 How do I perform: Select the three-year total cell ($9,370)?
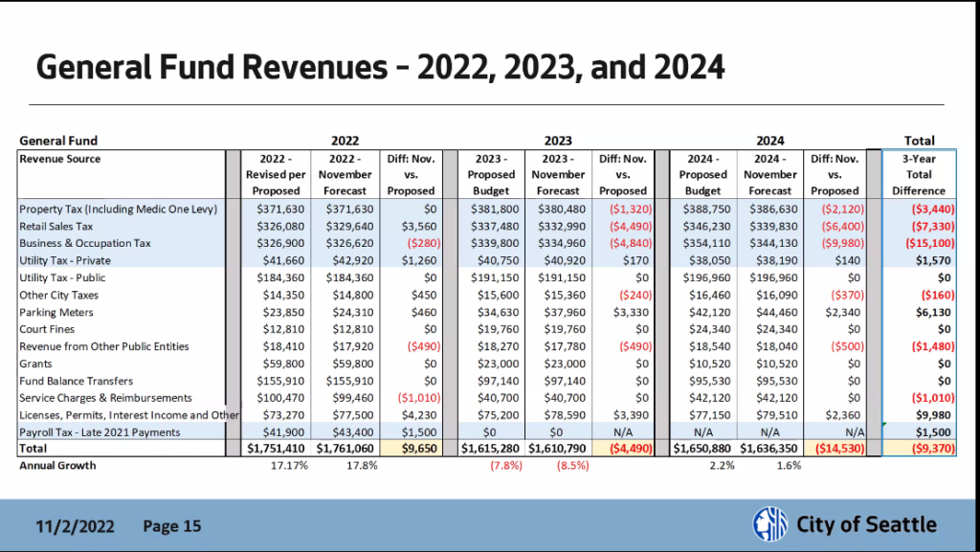tap(919, 449)
